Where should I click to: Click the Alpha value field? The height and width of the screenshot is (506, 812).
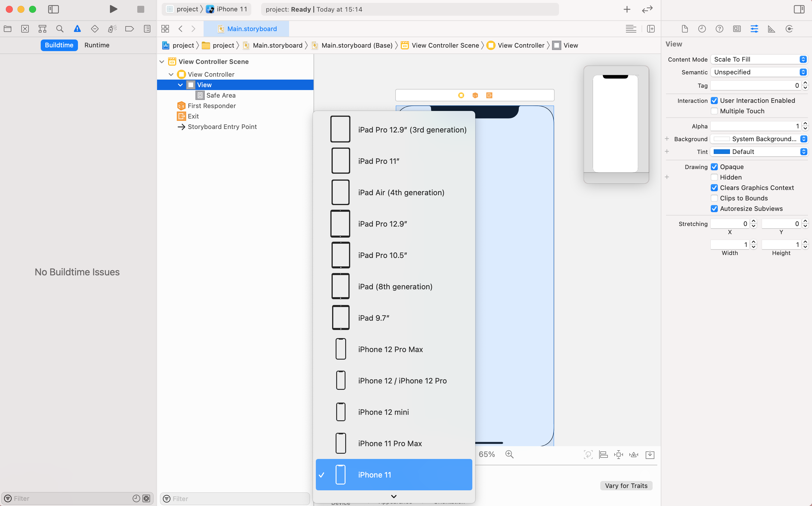pos(755,126)
